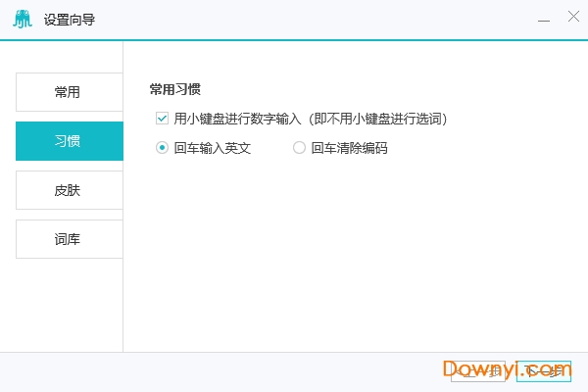Go to the 词库 dictionary tab

68,239
